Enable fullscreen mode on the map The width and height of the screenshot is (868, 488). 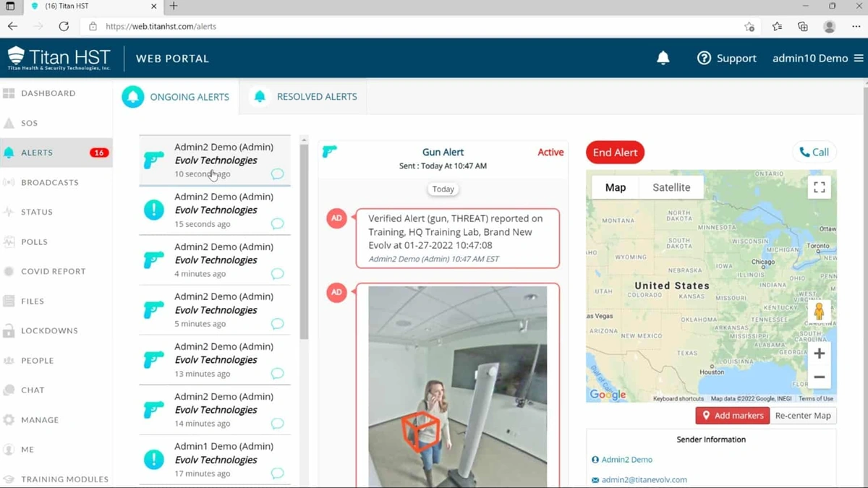819,187
